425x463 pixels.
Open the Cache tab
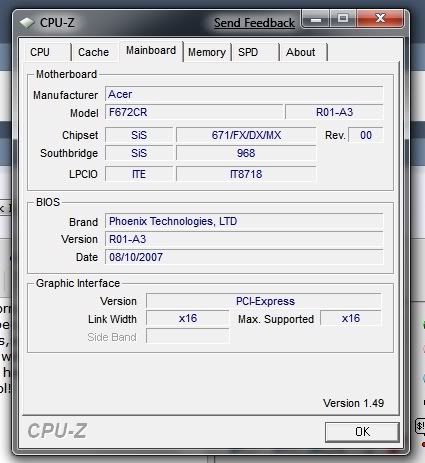[94, 52]
